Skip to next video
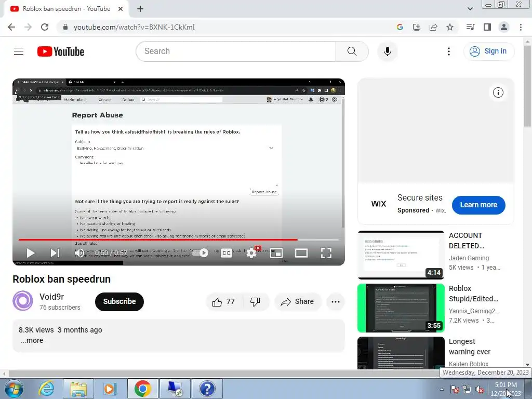The height and width of the screenshot is (399, 532). click(x=55, y=253)
